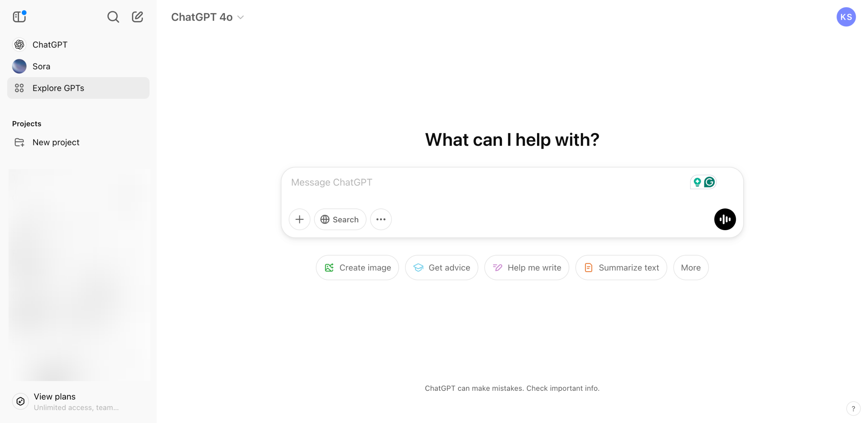Toggle the Search web option
The height and width of the screenshot is (423, 868).
pyautogui.click(x=340, y=219)
